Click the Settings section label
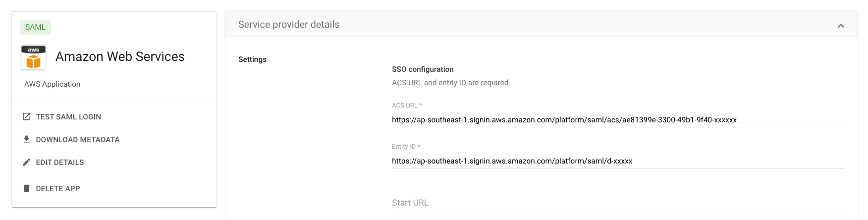868x220 pixels. 252,59
